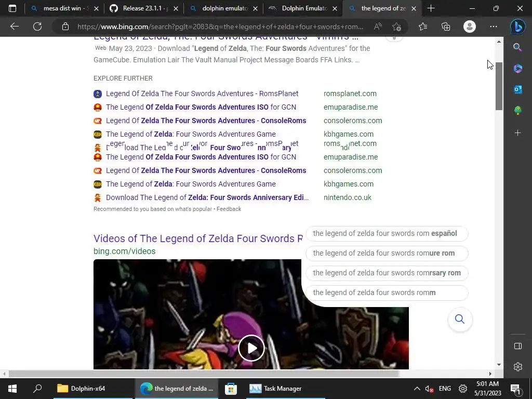The height and width of the screenshot is (399, 532).
Task: Select the 'the legend of ze' tab
Action: pyautogui.click(x=382, y=8)
